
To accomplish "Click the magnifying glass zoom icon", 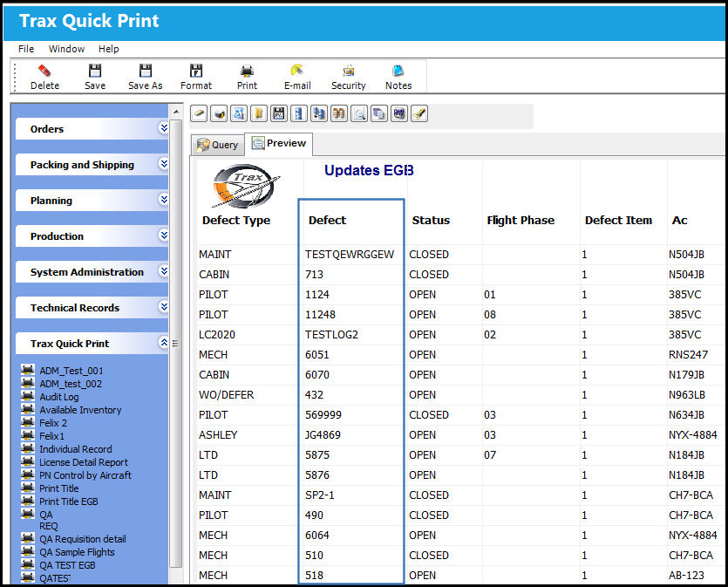I will click(359, 113).
